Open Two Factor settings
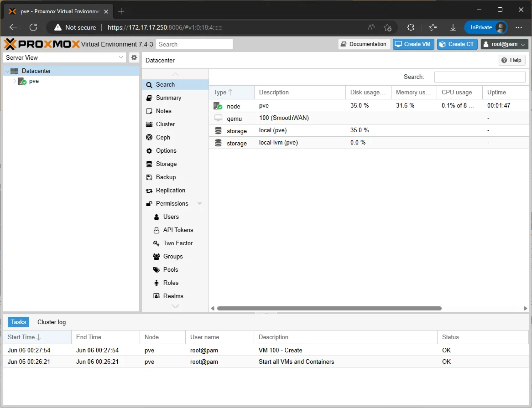 175,243
